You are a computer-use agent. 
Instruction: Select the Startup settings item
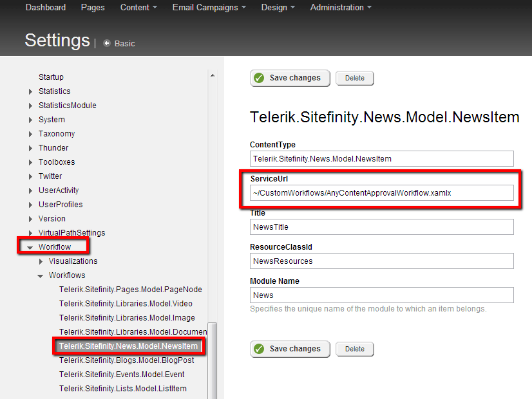pos(51,77)
